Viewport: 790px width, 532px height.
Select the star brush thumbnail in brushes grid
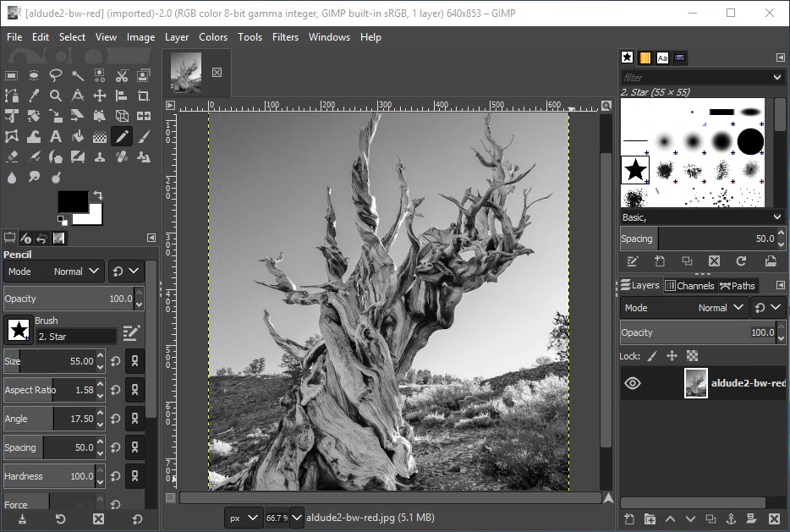pos(635,170)
